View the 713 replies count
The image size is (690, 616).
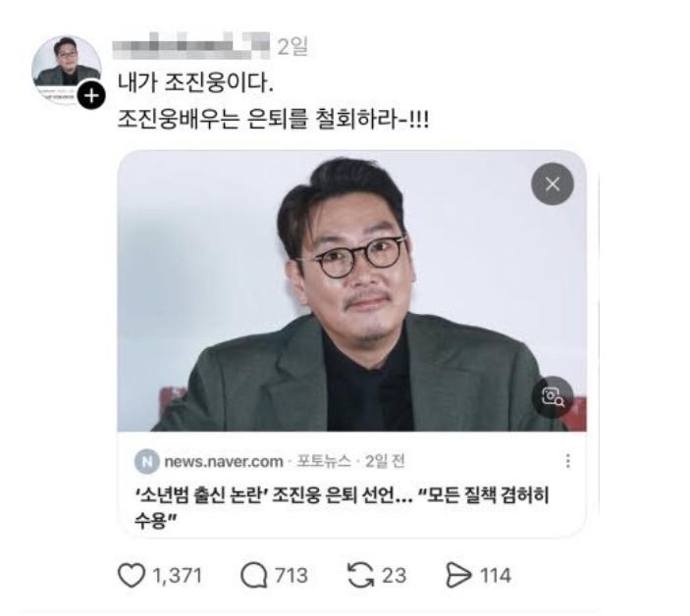click(x=292, y=576)
